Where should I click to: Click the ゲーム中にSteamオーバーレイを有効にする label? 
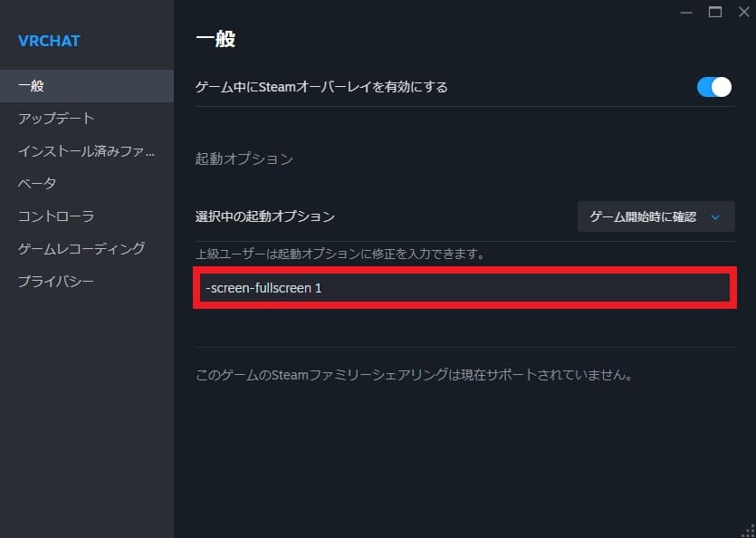point(321,87)
